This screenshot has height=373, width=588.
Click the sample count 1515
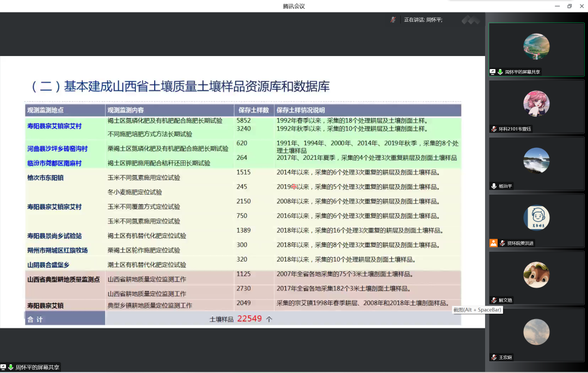[x=243, y=172]
